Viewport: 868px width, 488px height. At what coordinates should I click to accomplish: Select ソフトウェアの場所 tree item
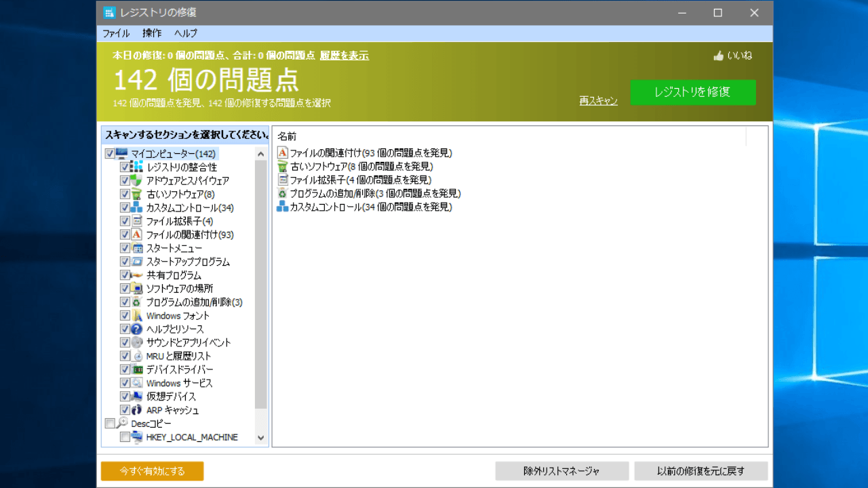[x=180, y=289]
